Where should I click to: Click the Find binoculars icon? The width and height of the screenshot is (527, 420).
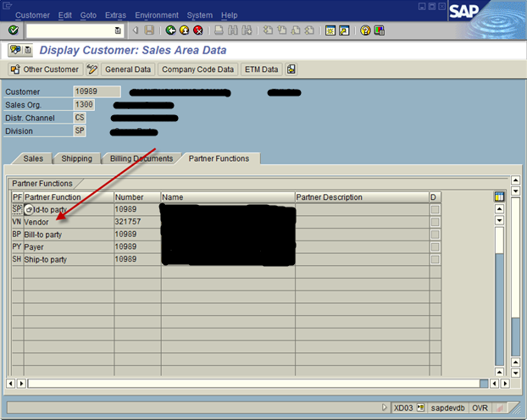(233, 30)
